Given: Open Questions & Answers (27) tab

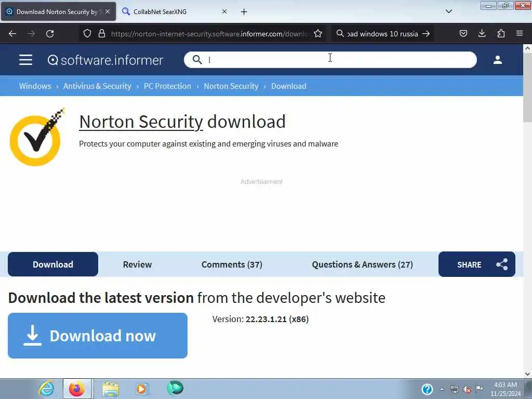Looking at the screenshot, I should click(362, 264).
